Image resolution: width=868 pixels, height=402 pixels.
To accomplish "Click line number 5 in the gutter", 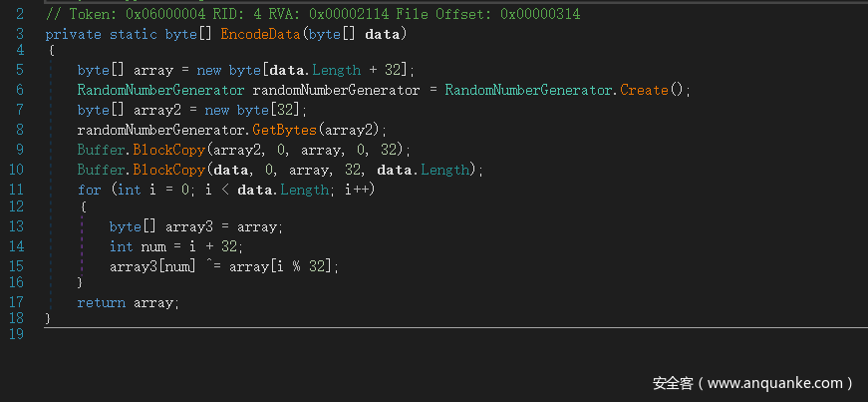I will [20, 70].
